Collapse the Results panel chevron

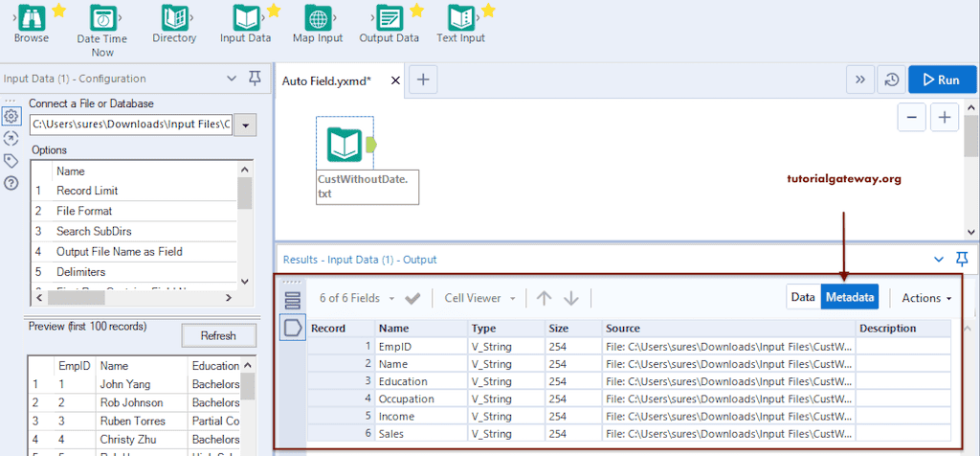point(938,259)
